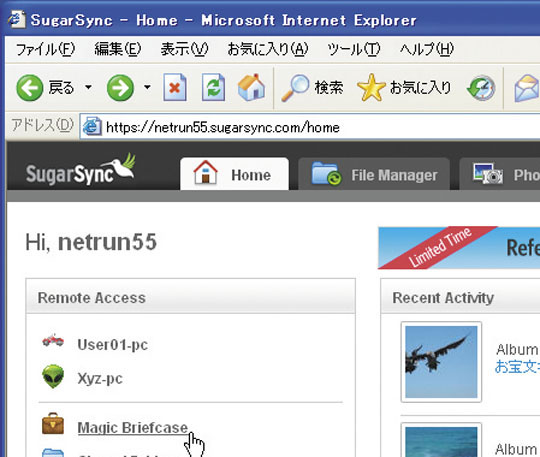Open the 編集(E) menu
This screenshot has width=540, height=457.
[x=118, y=49]
